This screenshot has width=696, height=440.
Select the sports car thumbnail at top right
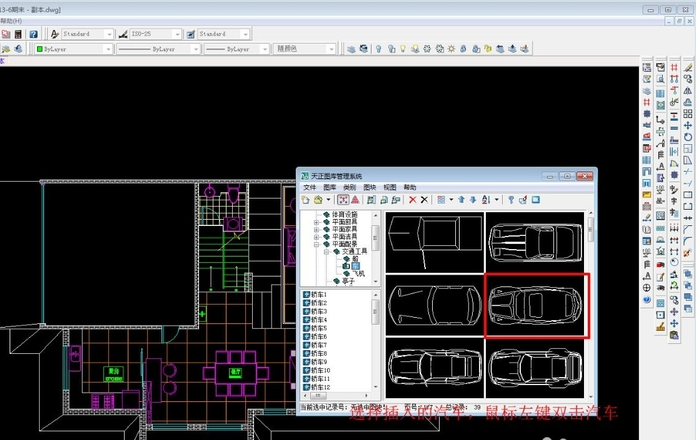coord(535,242)
